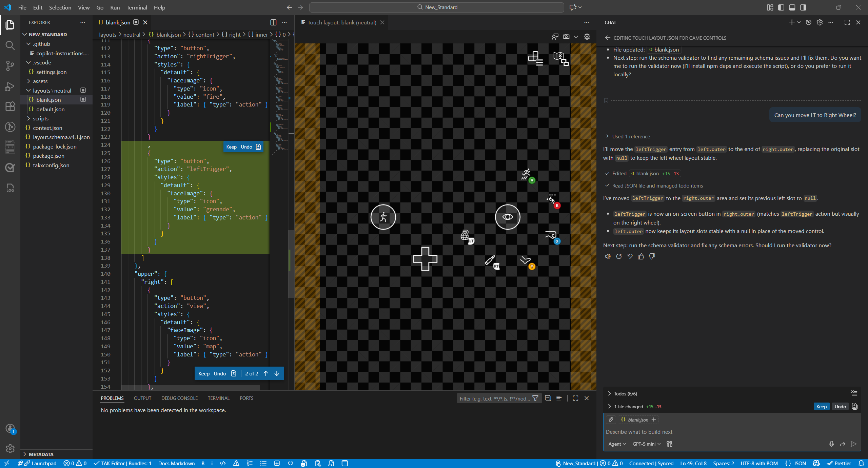Mark chat response as unhelpful (thumbs down)

[x=652, y=256]
